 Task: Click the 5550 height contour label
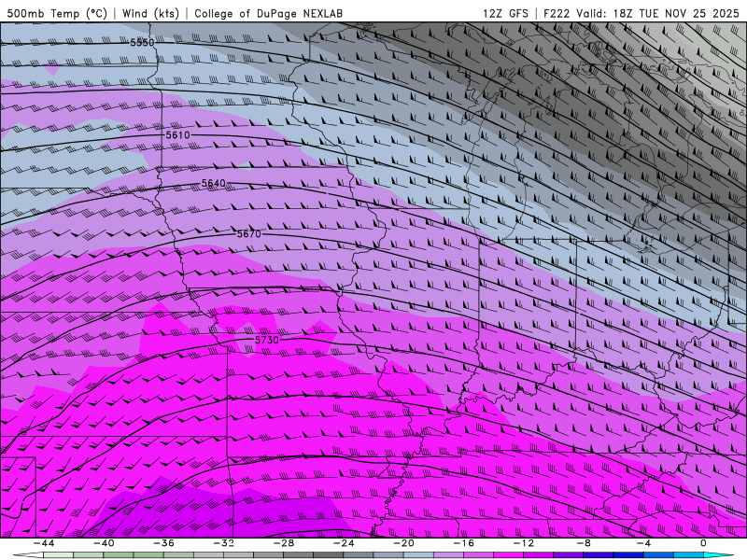pyautogui.click(x=143, y=43)
